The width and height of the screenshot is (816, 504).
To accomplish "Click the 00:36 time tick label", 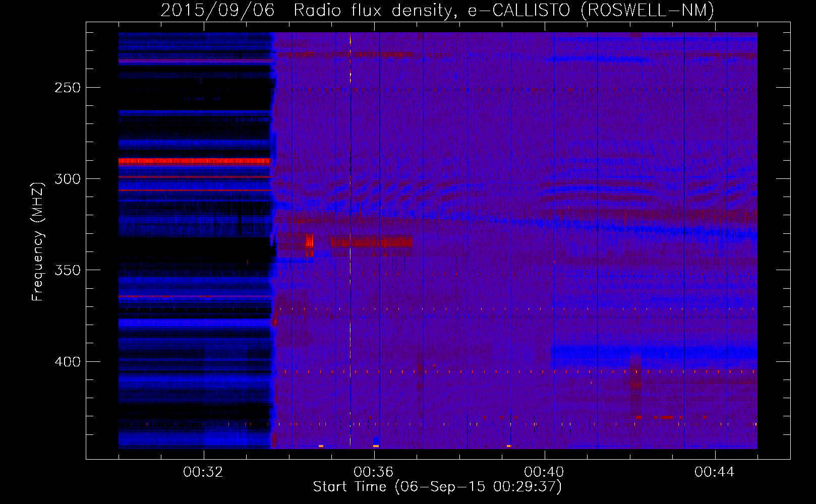I will pyautogui.click(x=374, y=472).
